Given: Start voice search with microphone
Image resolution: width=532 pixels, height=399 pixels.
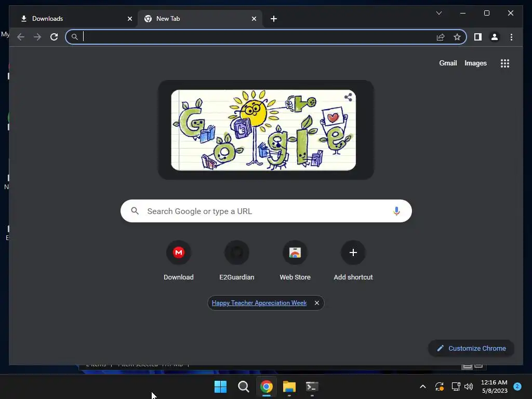Looking at the screenshot, I should coord(396,211).
